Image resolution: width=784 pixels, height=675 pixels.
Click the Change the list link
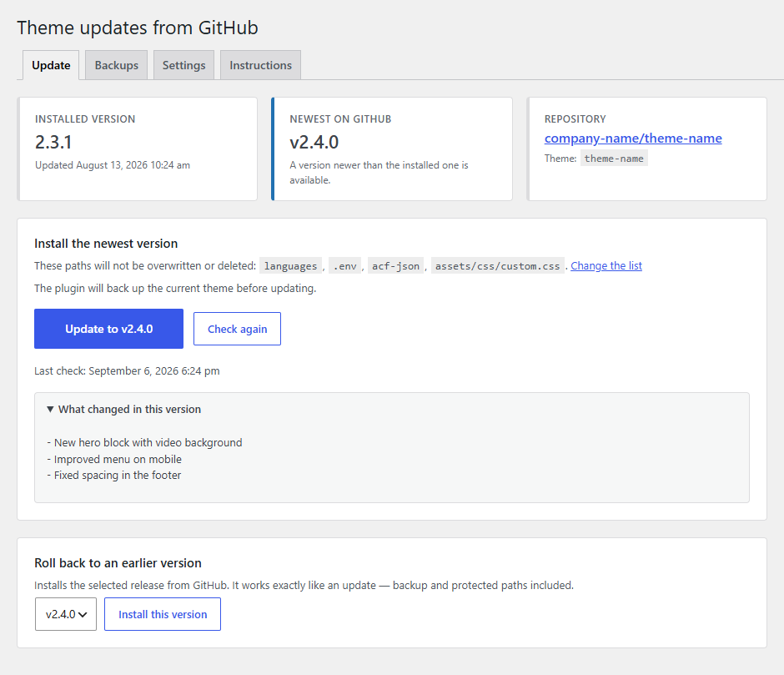(x=606, y=265)
